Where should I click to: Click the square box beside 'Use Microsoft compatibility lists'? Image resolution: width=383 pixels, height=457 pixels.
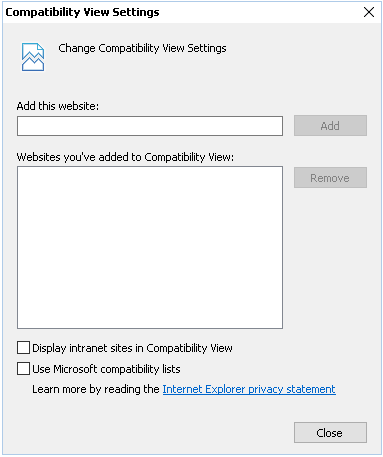pyautogui.click(x=23, y=369)
